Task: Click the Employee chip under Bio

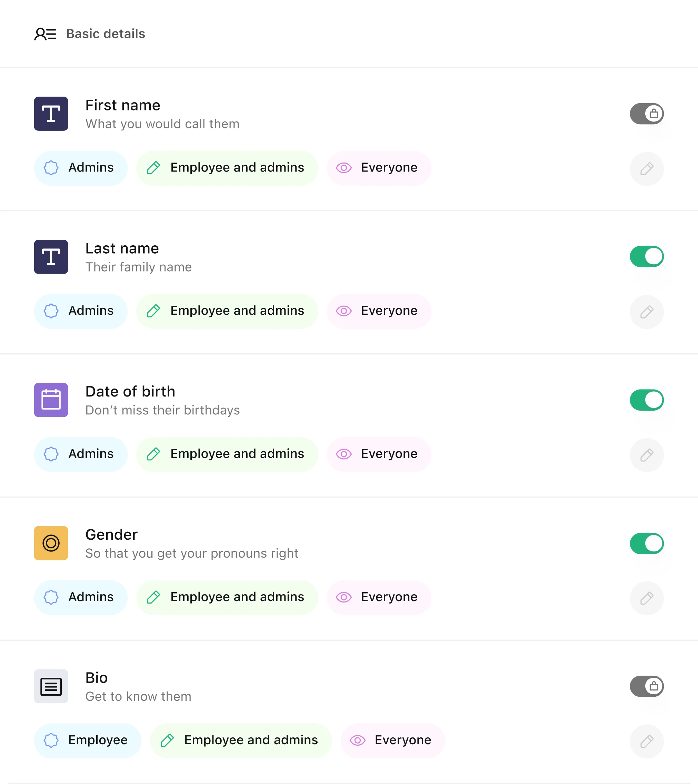Action: pos(88,741)
